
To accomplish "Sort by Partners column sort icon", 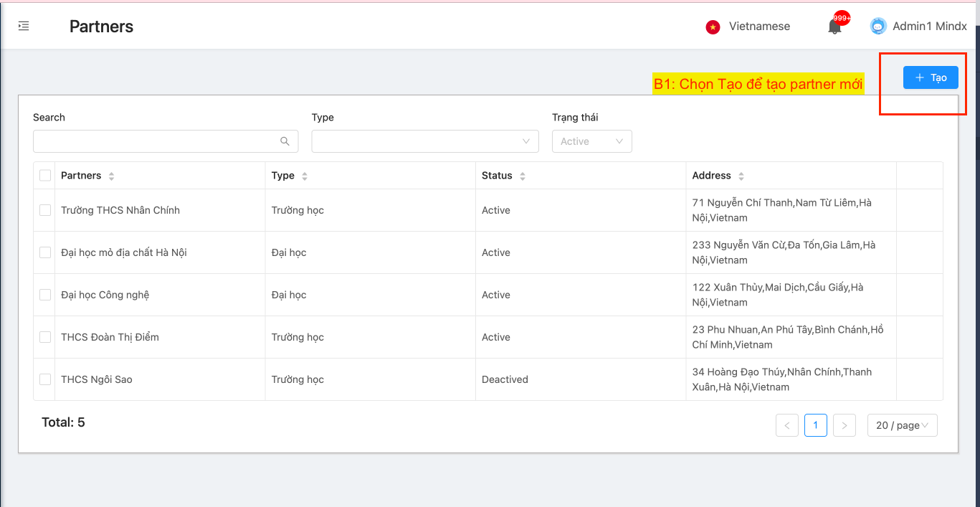I will click(x=111, y=176).
